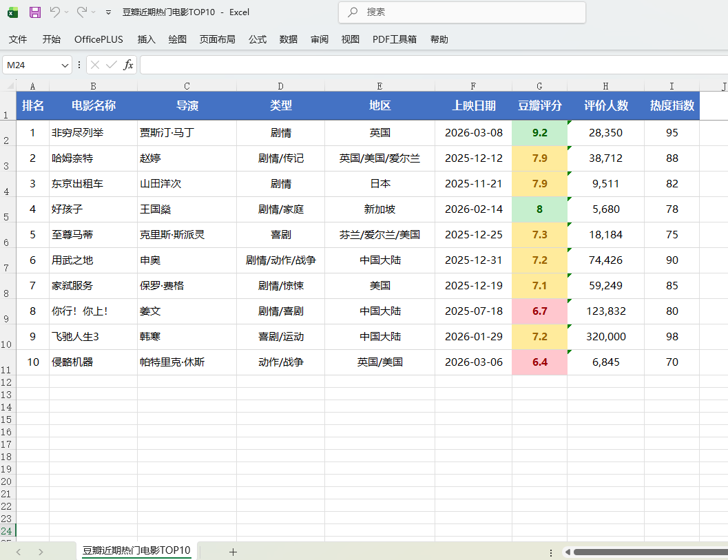Open Insert Function (fx) dialog

[x=128, y=65]
